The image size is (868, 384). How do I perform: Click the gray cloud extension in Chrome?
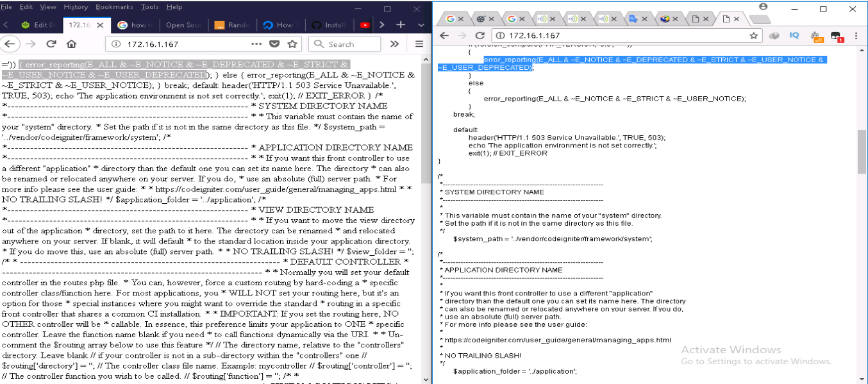pyautogui.click(x=775, y=36)
